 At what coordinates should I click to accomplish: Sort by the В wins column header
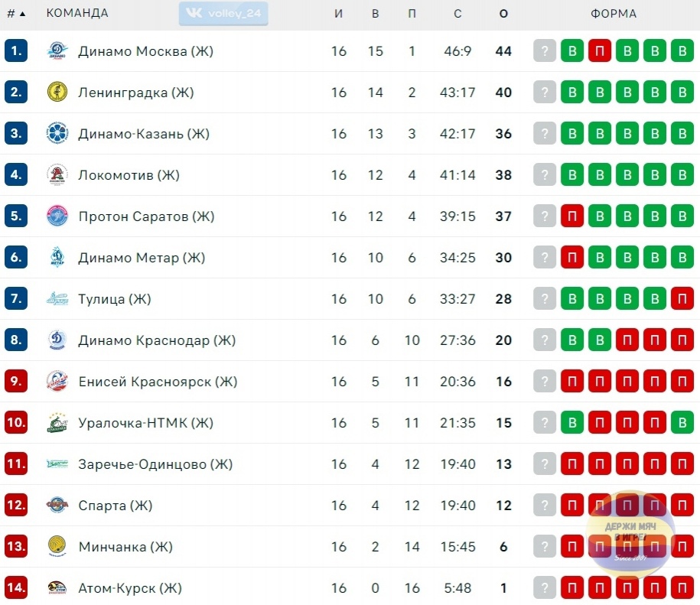[x=375, y=14]
